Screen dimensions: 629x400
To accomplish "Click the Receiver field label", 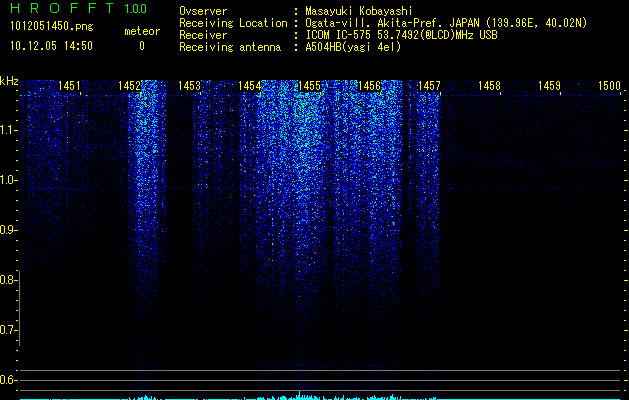I will (203, 35).
